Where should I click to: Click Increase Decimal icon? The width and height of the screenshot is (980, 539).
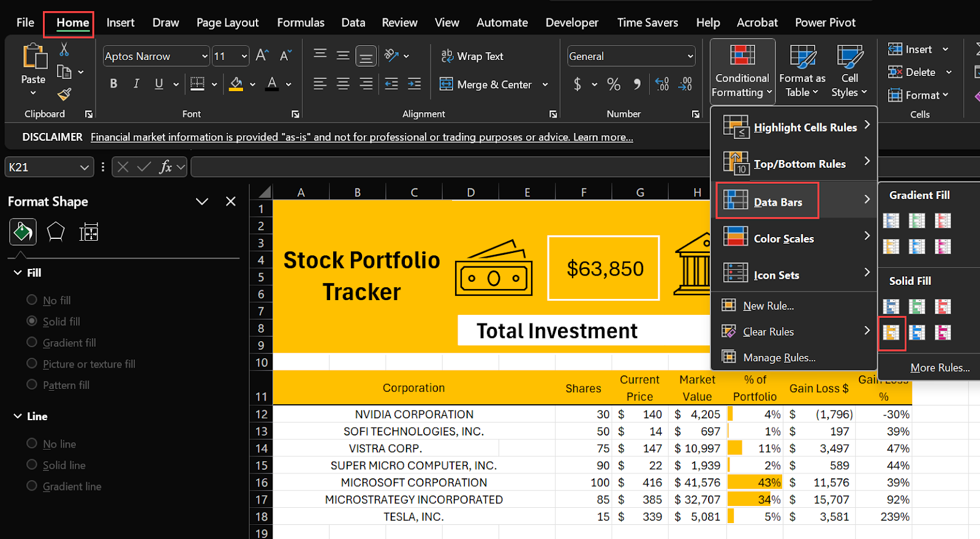[x=662, y=84]
